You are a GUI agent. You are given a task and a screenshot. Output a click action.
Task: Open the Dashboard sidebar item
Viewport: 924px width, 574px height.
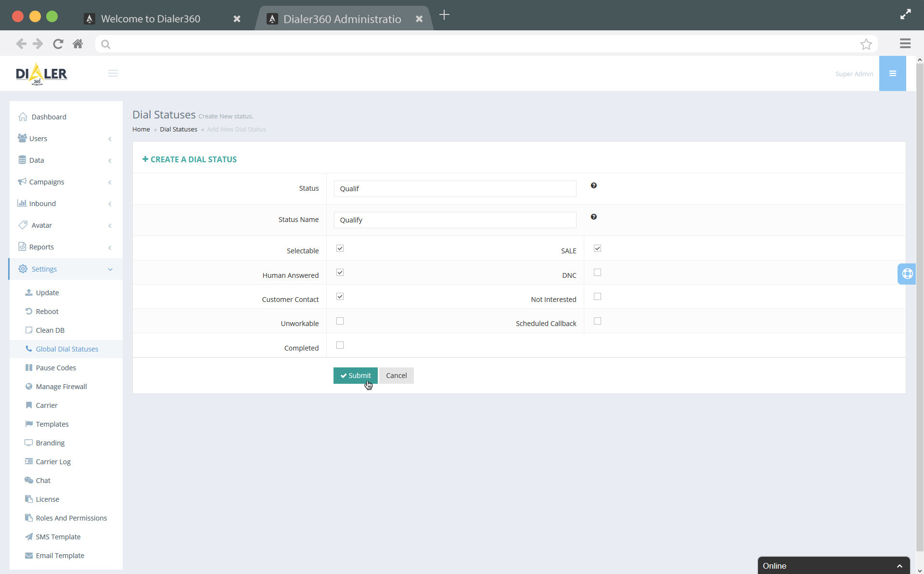[23, 117]
